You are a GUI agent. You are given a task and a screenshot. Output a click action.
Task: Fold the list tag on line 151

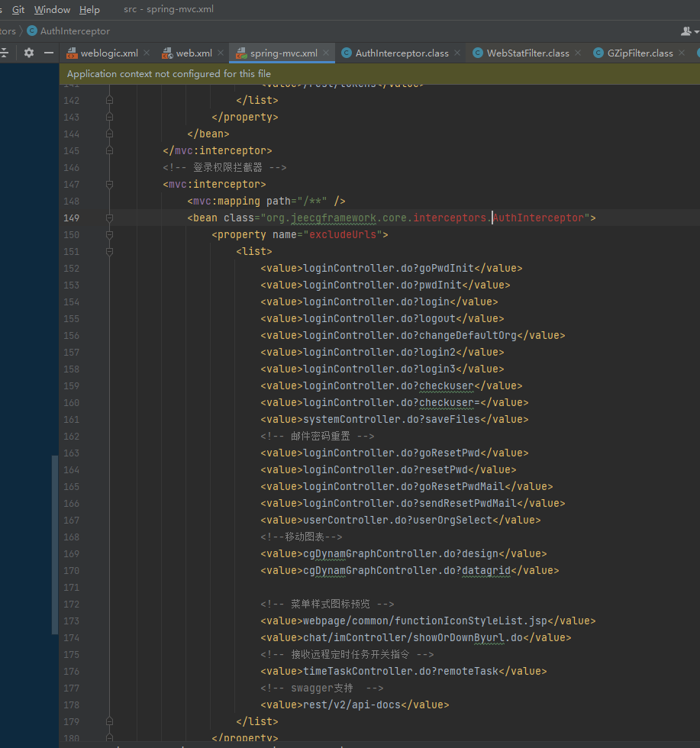click(110, 251)
